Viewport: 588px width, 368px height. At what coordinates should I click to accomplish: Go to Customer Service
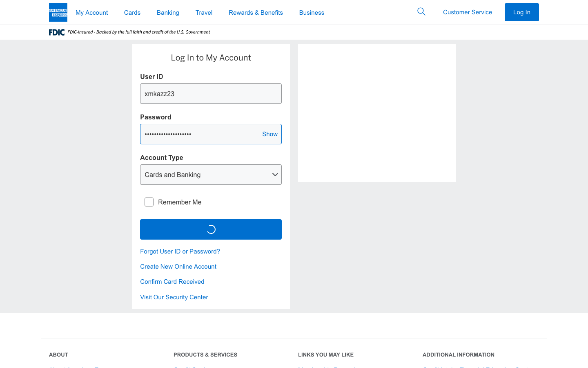click(467, 12)
